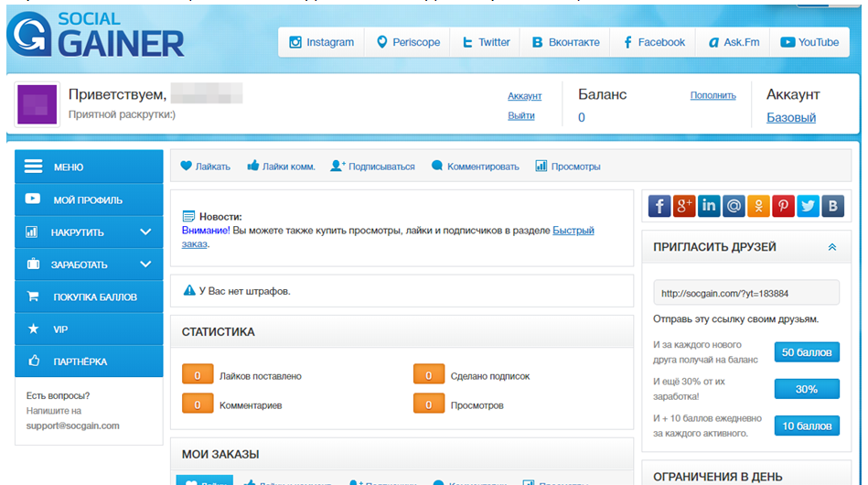868x485 pixels.
Task: Share via the VK share icon
Action: tap(832, 206)
